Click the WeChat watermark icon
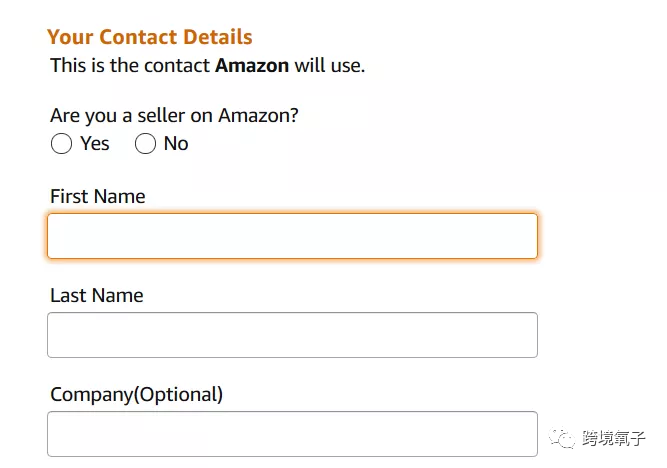 565,438
